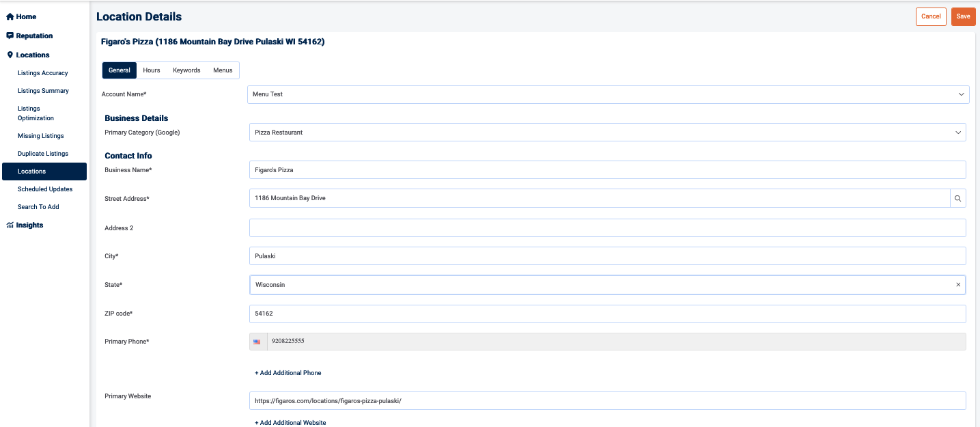Open the Menus tab
This screenshot has height=427, width=980.
[223, 70]
